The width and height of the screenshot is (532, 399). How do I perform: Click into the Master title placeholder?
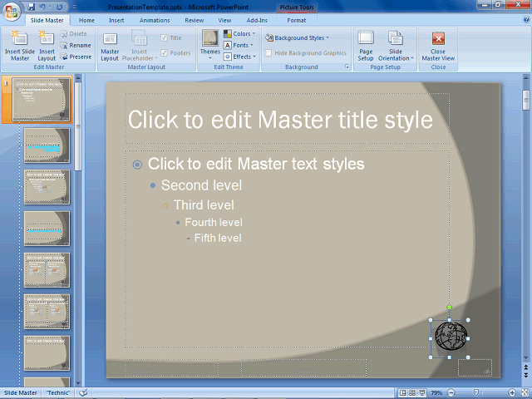287,119
